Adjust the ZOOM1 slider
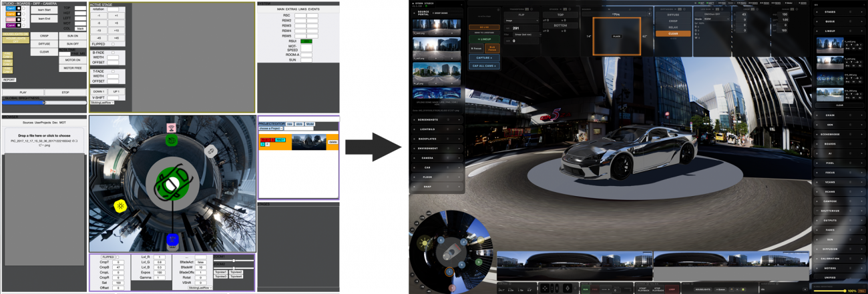868x294 pixels. point(234,261)
